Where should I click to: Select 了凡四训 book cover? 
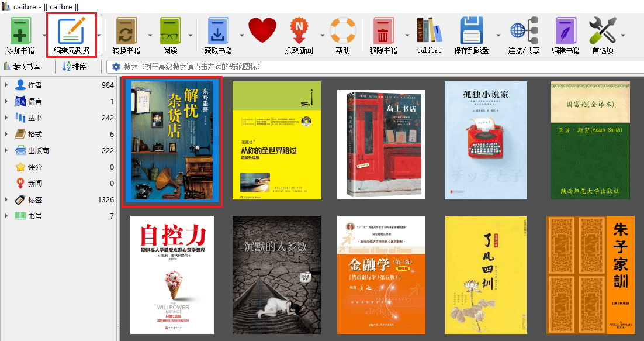pos(486,275)
